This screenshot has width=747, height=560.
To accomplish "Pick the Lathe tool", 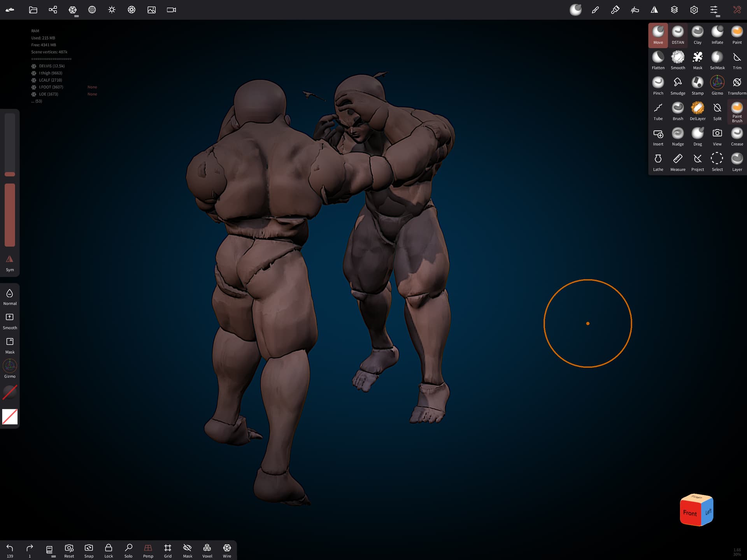I will (x=658, y=162).
